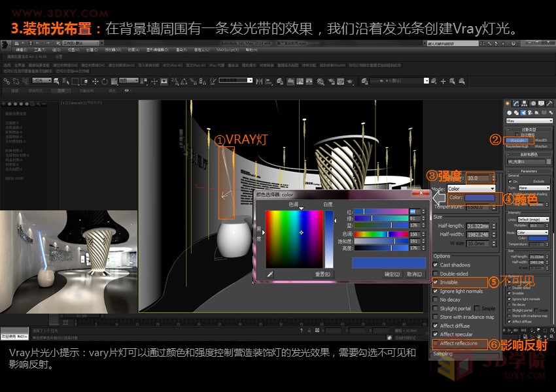Enable Store with irradiance map checkbox
This screenshot has height=392, width=556.
[x=436, y=317]
